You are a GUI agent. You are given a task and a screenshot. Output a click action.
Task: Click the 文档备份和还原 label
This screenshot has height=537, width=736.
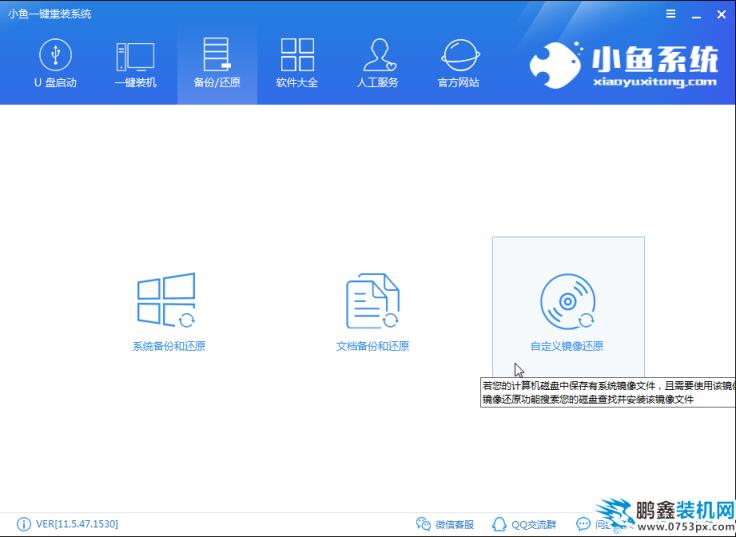click(x=373, y=346)
